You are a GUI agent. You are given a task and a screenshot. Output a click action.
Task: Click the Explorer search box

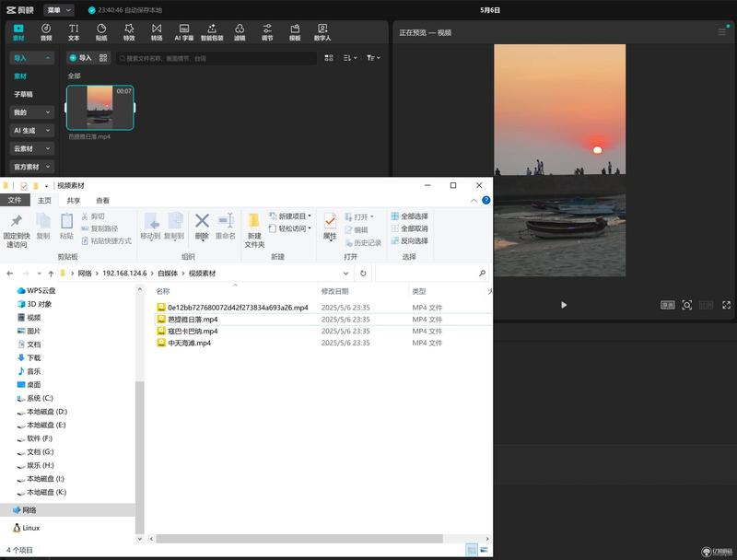coord(431,274)
